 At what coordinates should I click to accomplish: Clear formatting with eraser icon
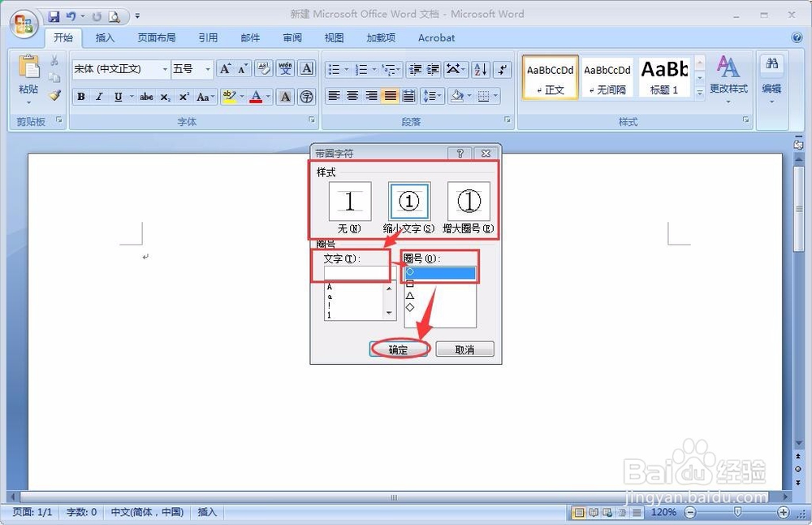tap(264, 69)
